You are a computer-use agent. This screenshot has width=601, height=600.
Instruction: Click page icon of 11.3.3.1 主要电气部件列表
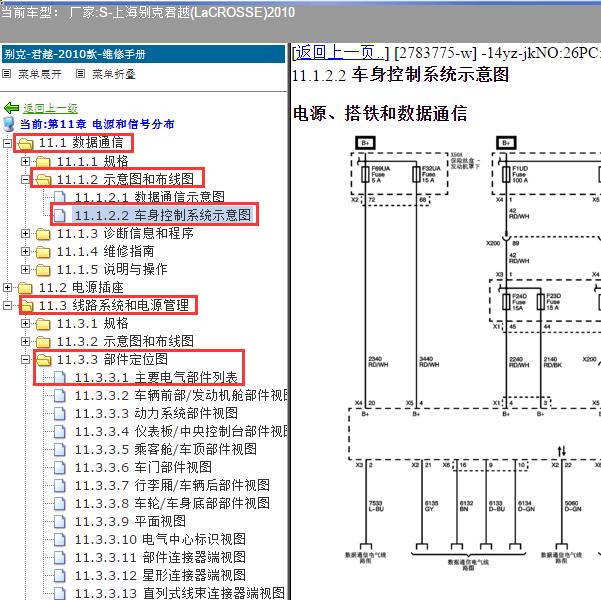60,378
